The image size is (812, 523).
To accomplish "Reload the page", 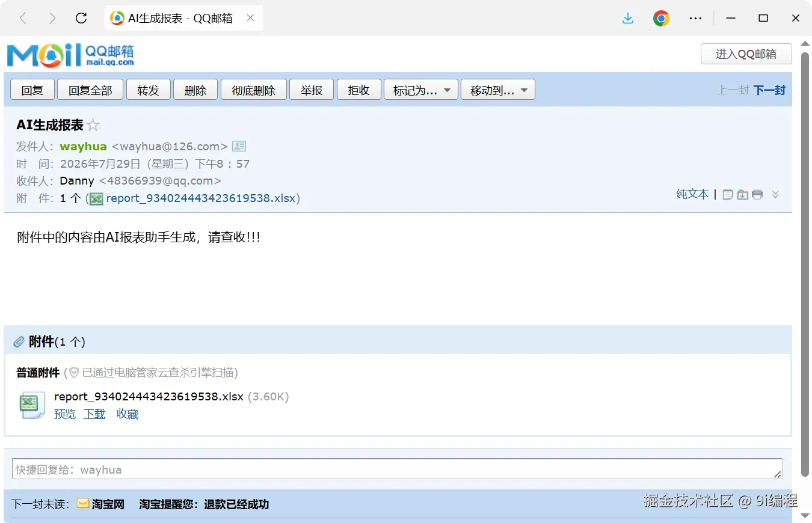I will pos(81,18).
